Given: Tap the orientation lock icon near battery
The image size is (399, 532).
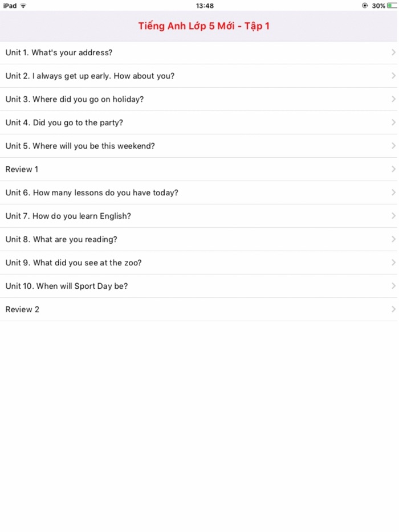Looking at the screenshot, I should tap(365, 5).
